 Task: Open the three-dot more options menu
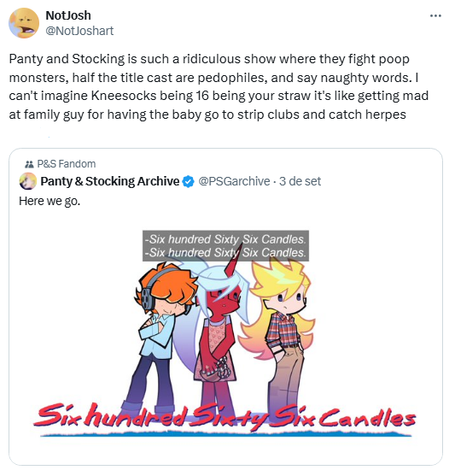click(435, 15)
